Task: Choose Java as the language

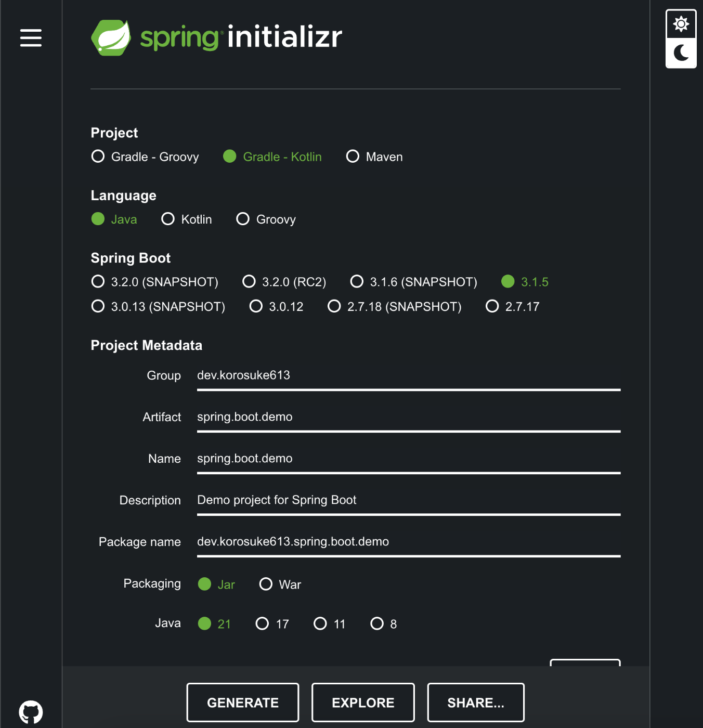Action: click(x=114, y=219)
